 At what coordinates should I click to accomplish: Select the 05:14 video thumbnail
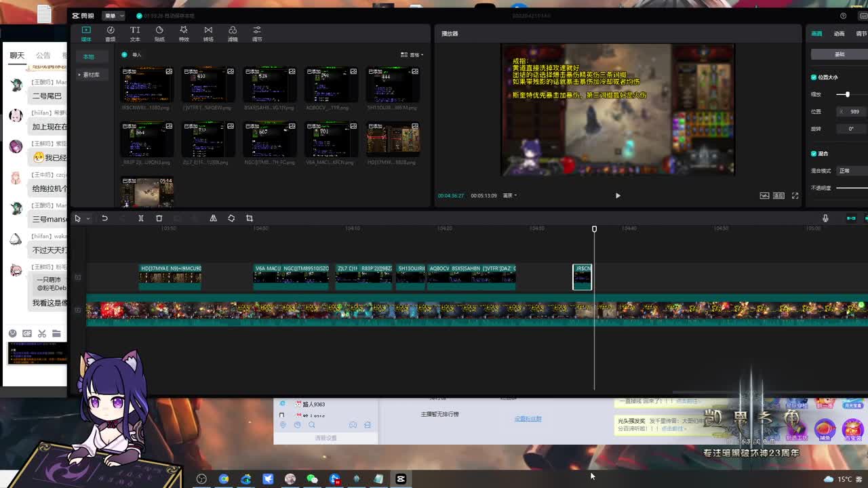147,192
